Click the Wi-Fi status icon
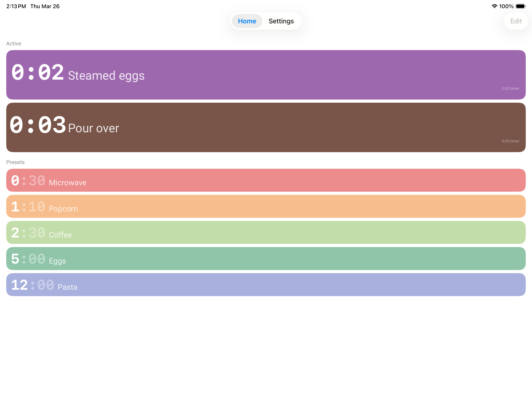Screen dimensions: 532x399 pos(494,6)
